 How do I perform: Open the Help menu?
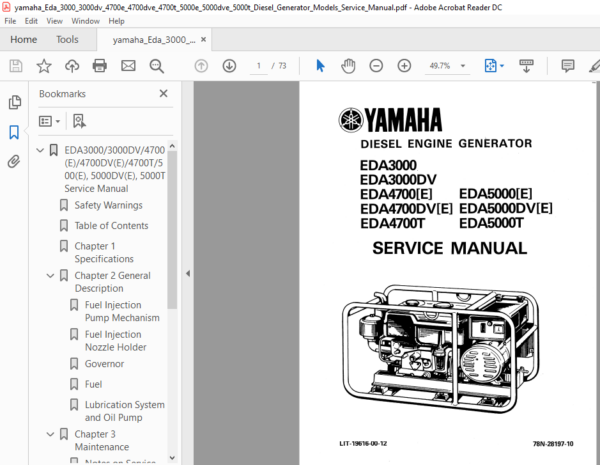point(116,21)
